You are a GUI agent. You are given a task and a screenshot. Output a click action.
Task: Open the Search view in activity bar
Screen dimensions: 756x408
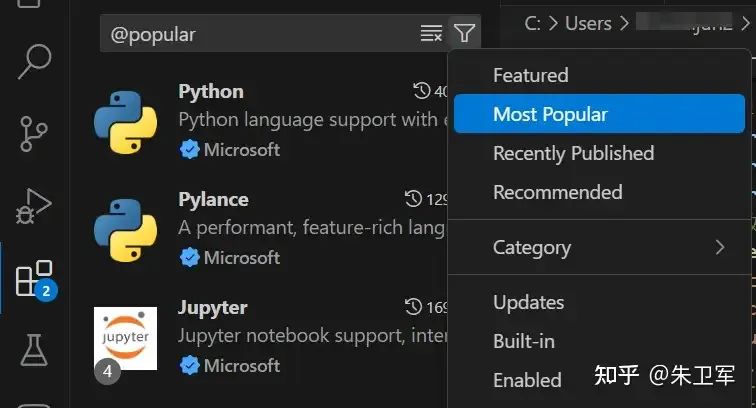coord(35,61)
